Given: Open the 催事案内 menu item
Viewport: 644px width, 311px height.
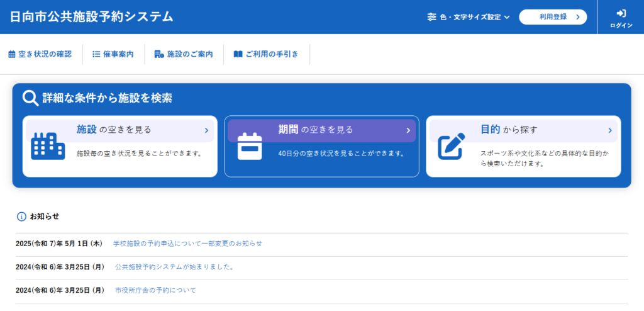Looking at the screenshot, I should [x=113, y=54].
